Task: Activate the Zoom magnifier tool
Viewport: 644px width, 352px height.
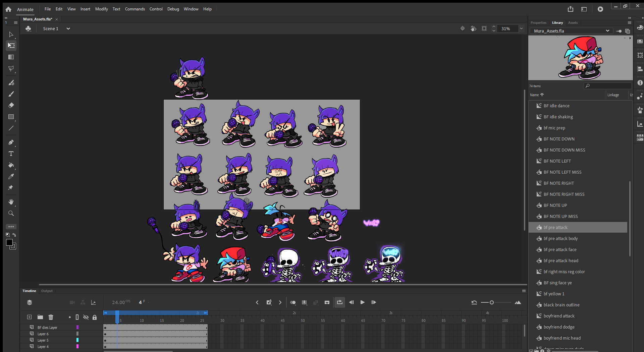Action: 11,213
